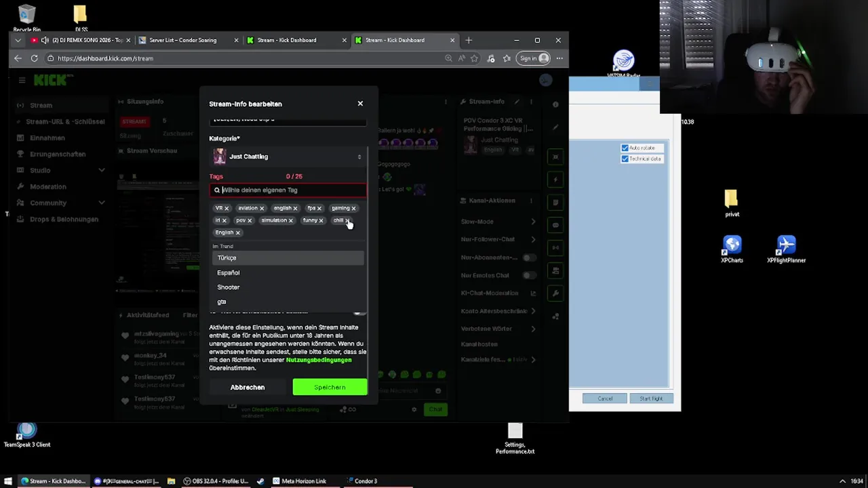The width and height of the screenshot is (868, 488).
Task: Toggle Nur Emotes Chat switch
Action: [528, 275]
